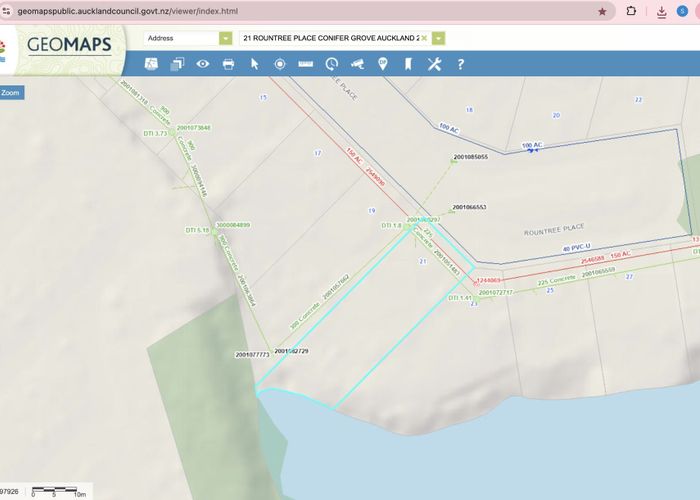Click the locate target icon
700x500 pixels.
280,64
